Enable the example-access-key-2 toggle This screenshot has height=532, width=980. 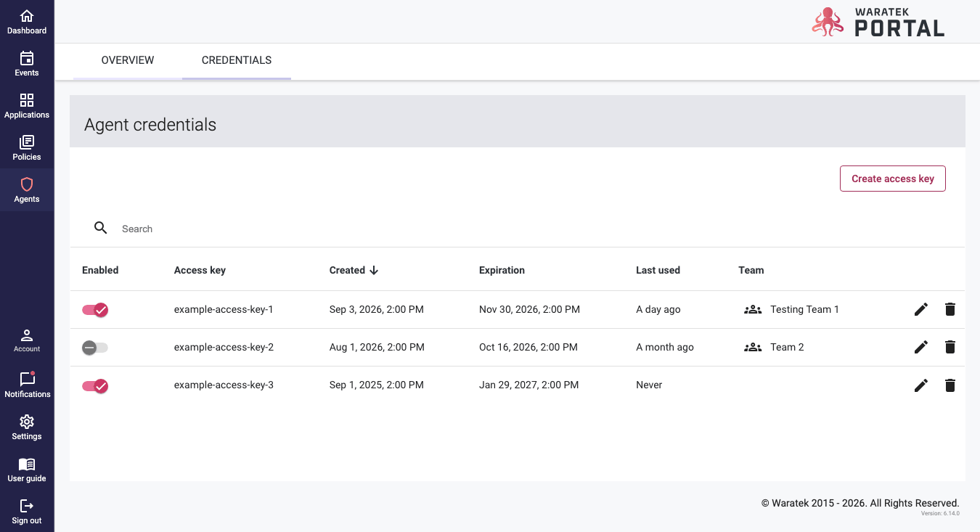coord(95,348)
